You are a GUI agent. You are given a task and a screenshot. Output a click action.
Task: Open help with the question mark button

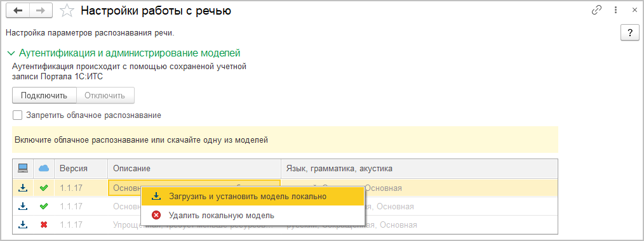click(x=629, y=33)
